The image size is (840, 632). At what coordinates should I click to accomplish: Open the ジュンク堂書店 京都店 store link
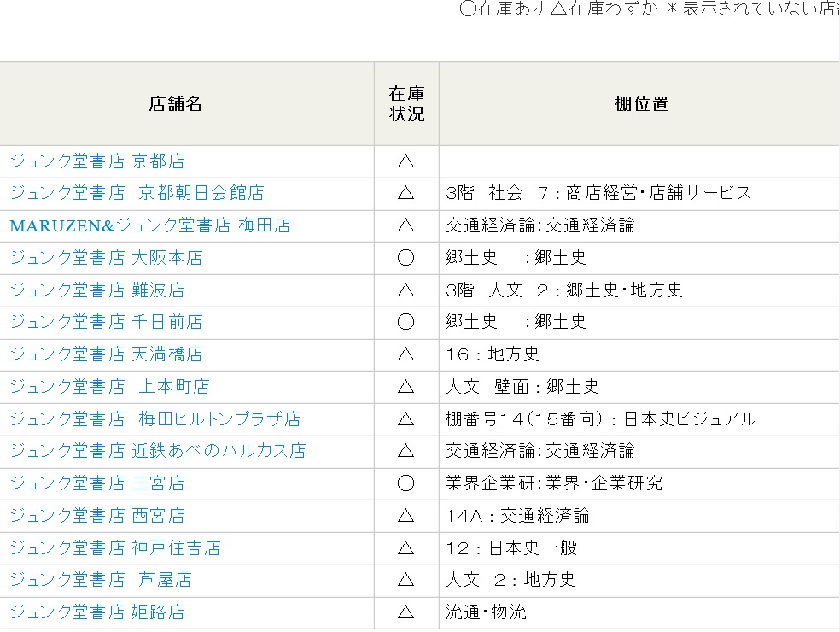(x=97, y=161)
